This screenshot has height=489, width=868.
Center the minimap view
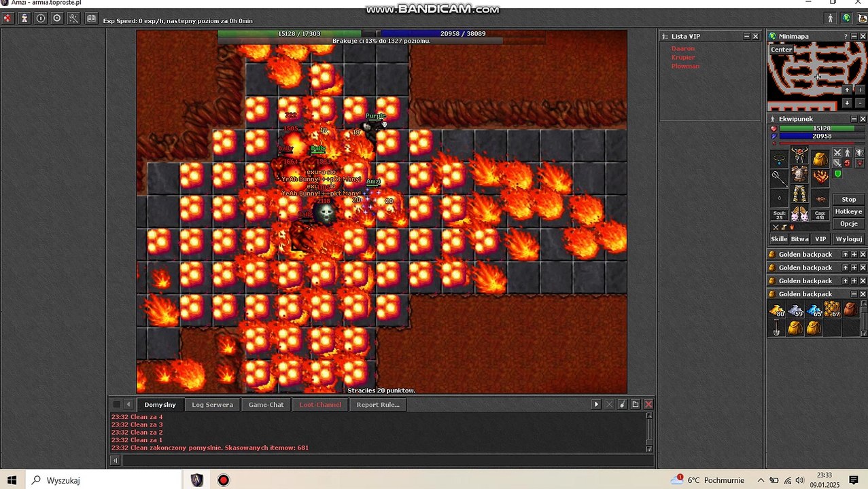781,49
